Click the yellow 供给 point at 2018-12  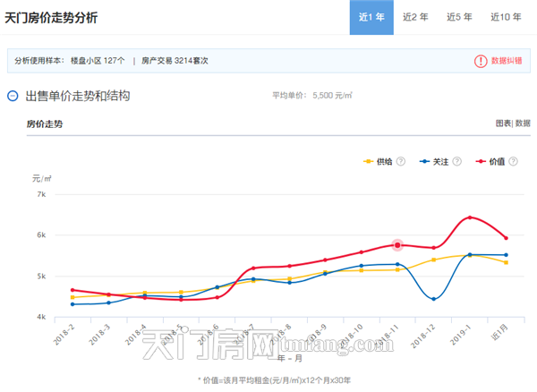(433, 260)
